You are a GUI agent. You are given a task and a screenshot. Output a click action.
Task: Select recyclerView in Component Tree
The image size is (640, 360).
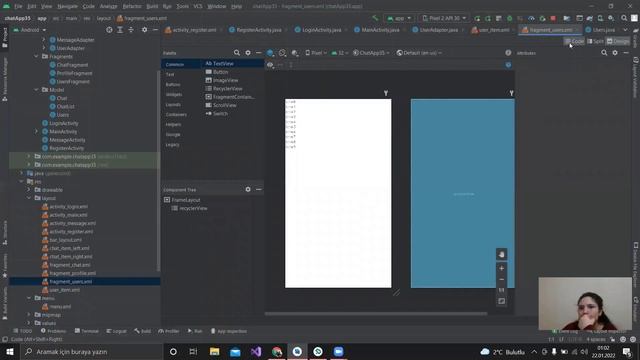click(193, 208)
